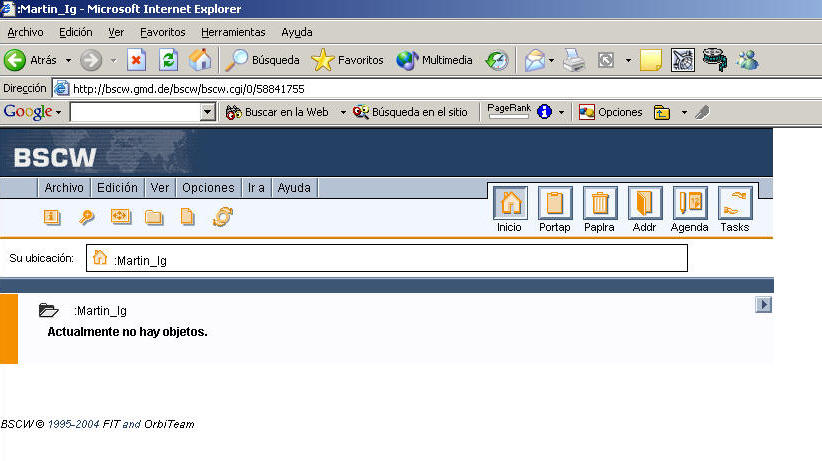Open the BSCW Opciones menu
This screenshot has width=822, height=461.
coord(208,187)
